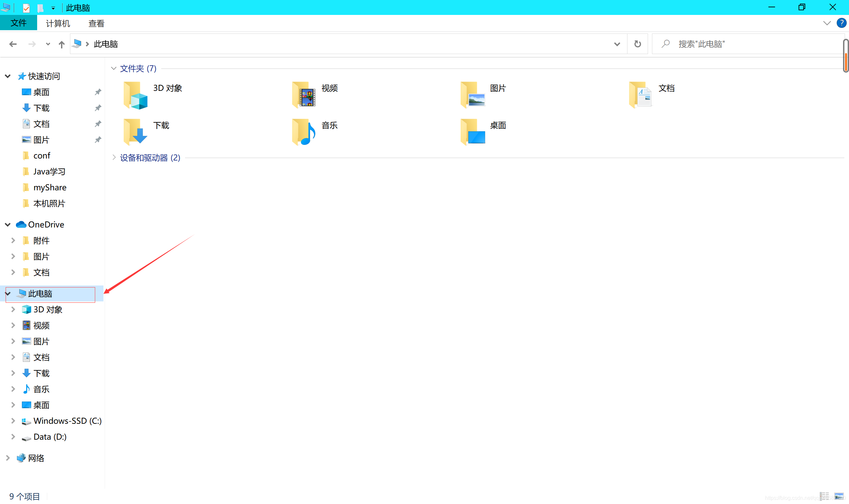Switch to the 查看 ribbon tab
Screen dimensions: 849x504
pyautogui.click(x=96, y=24)
